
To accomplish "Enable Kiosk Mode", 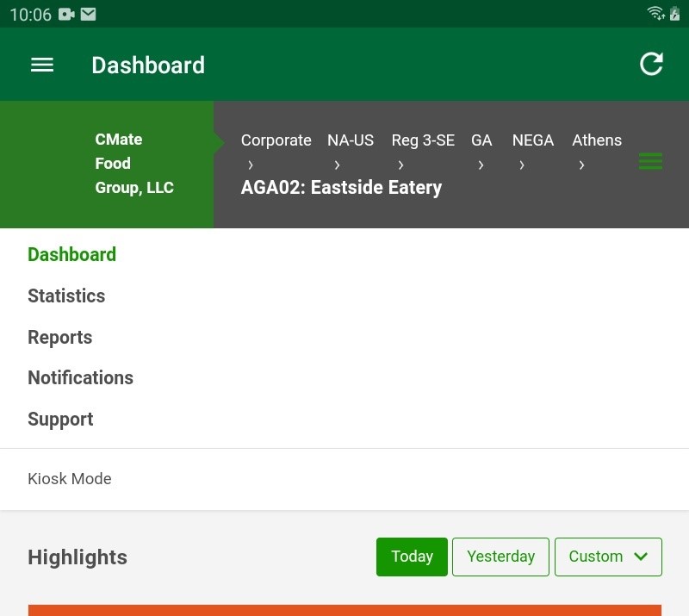I will (x=69, y=479).
